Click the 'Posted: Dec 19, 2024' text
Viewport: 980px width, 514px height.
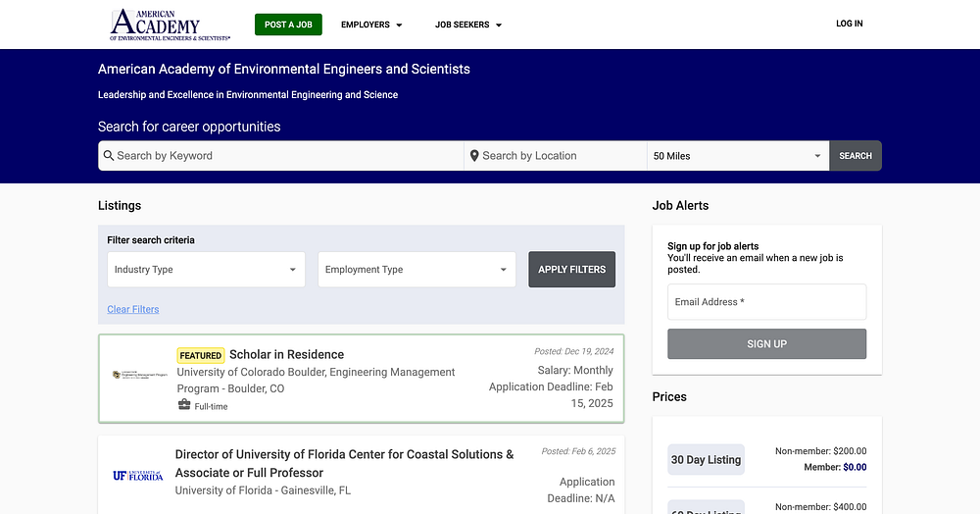pos(573,351)
